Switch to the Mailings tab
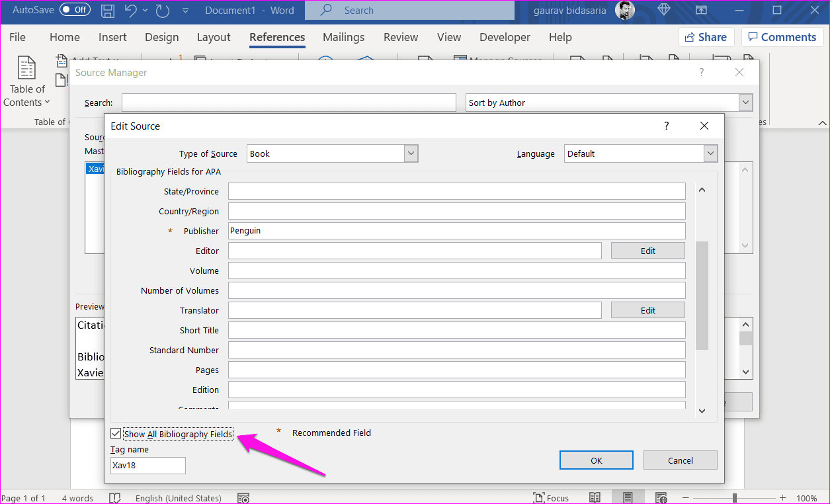 pos(343,37)
